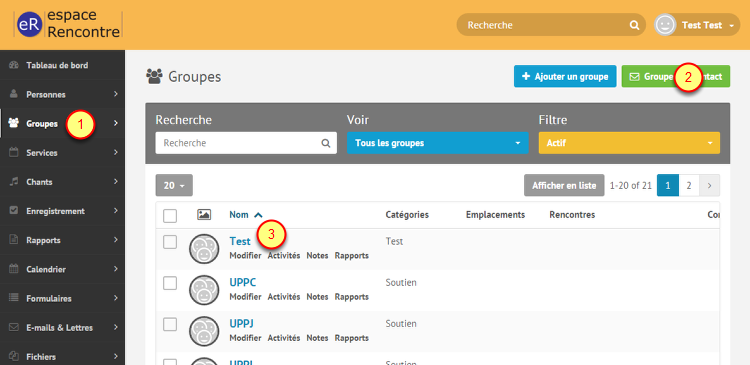The height and width of the screenshot is (365, 750).
Task: Open the 20 per page dropdown
Action: click(x=174, y=186)
